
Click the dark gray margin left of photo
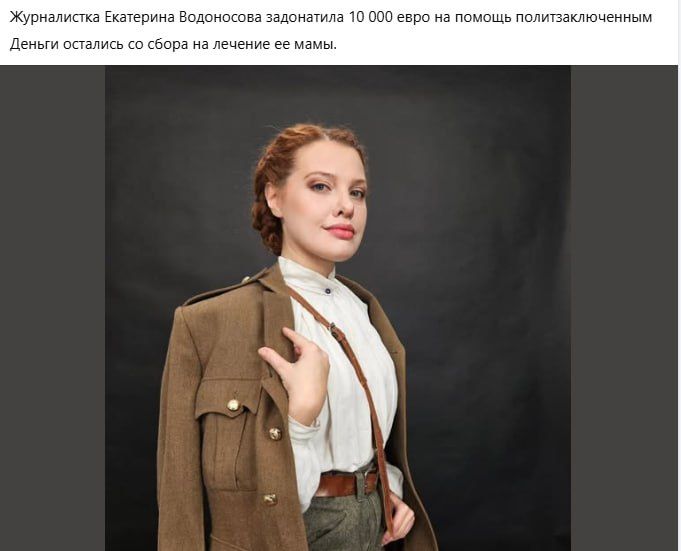point(53,308)
